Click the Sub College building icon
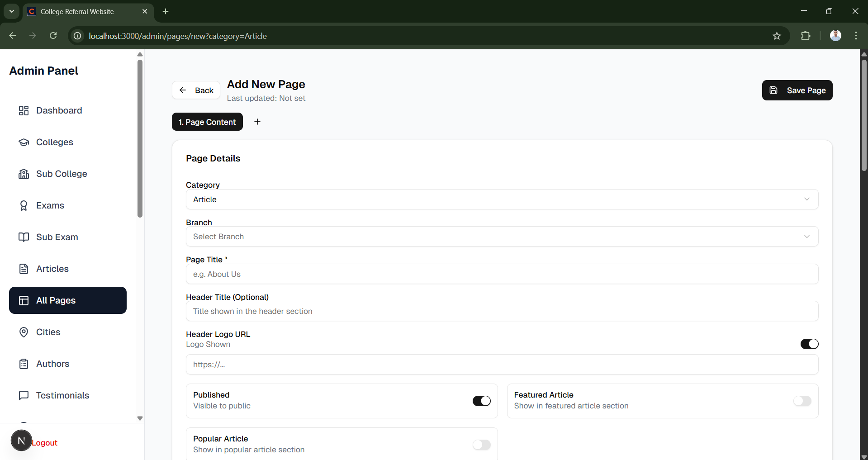Viewport: 868px width, 460px height. click(24, 174)
